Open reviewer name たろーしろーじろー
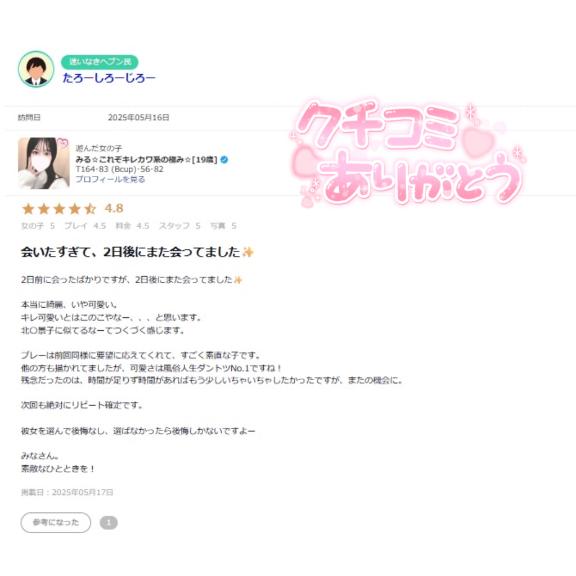The height and width of the screenshot is (576, 576). (x=109, y=78)
